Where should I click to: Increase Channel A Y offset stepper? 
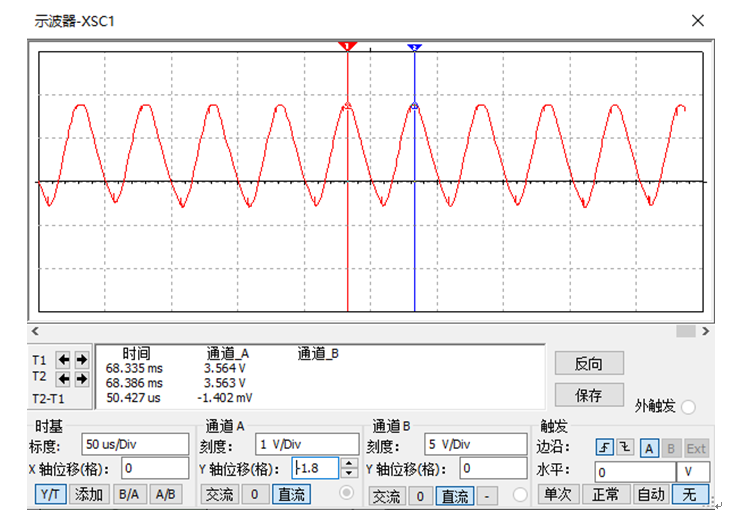(349, 463)
